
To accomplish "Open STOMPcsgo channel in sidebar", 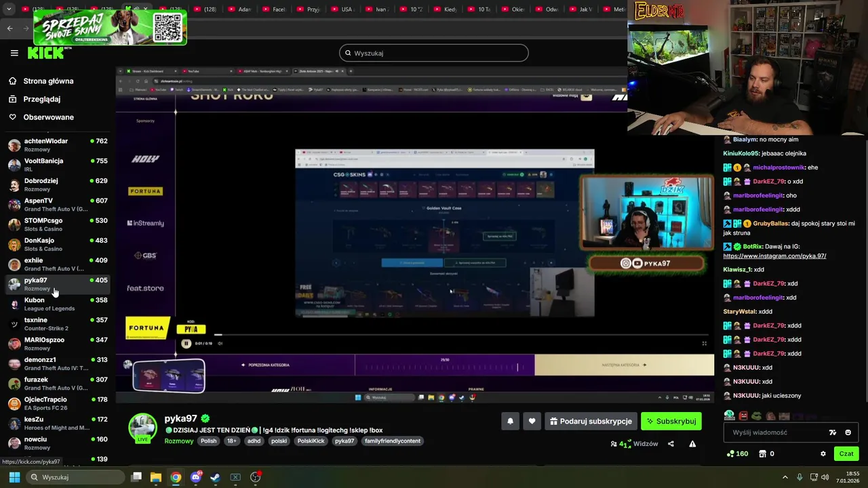I will [x=57, y=224].
